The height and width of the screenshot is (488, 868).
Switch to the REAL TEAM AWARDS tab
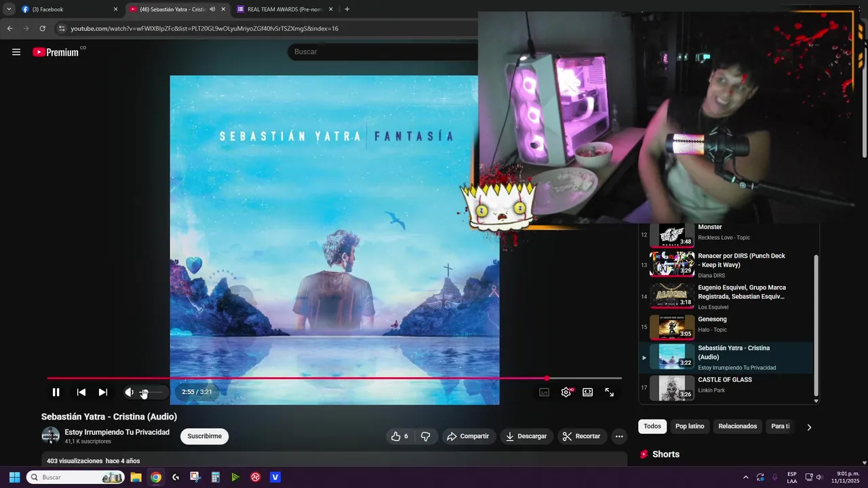[x=285, y=9]
